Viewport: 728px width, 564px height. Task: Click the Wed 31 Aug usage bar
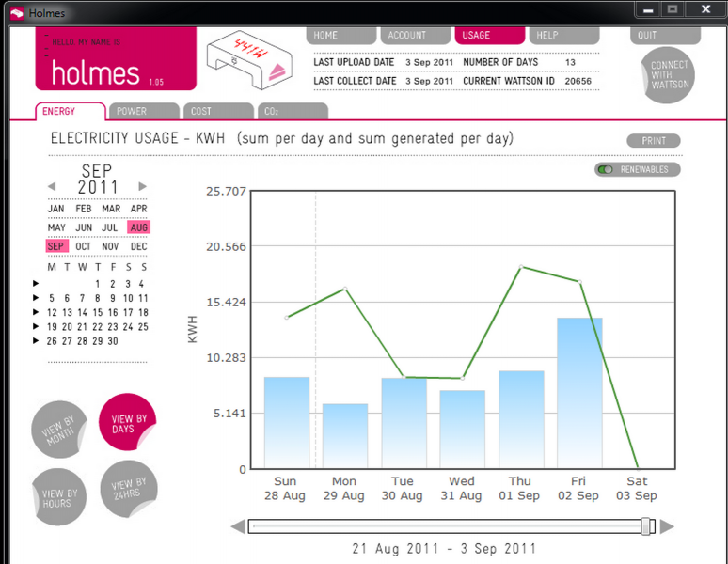point(463,430)
